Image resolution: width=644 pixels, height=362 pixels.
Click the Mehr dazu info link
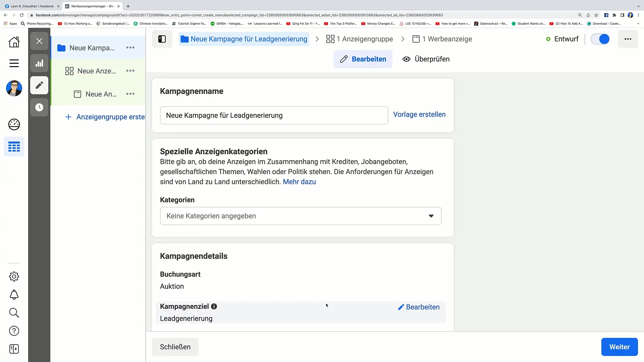[300, 182]
